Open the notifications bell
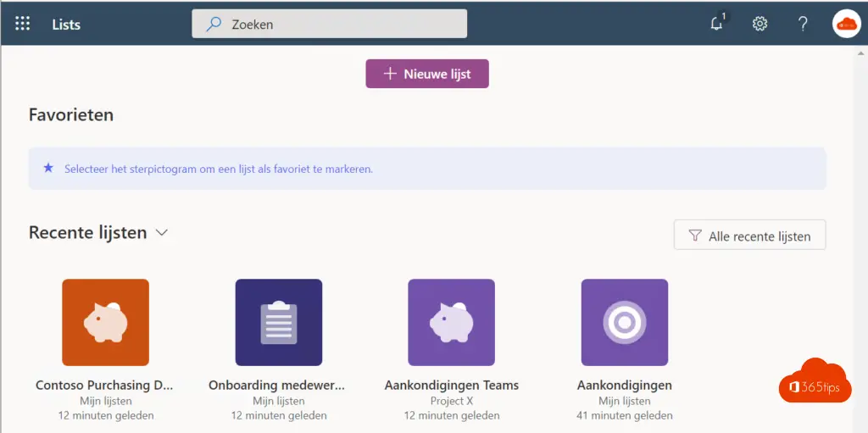 pos(717,24)
